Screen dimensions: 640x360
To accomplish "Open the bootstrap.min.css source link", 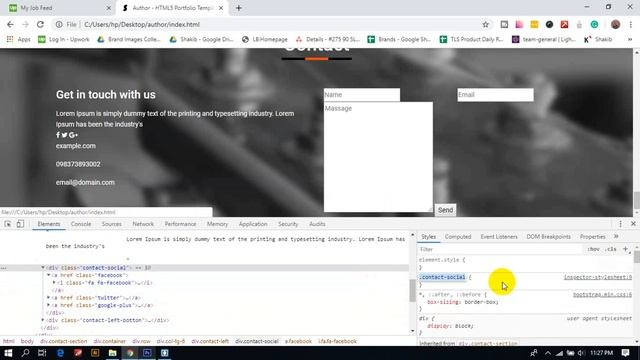I will click(602, 294).
